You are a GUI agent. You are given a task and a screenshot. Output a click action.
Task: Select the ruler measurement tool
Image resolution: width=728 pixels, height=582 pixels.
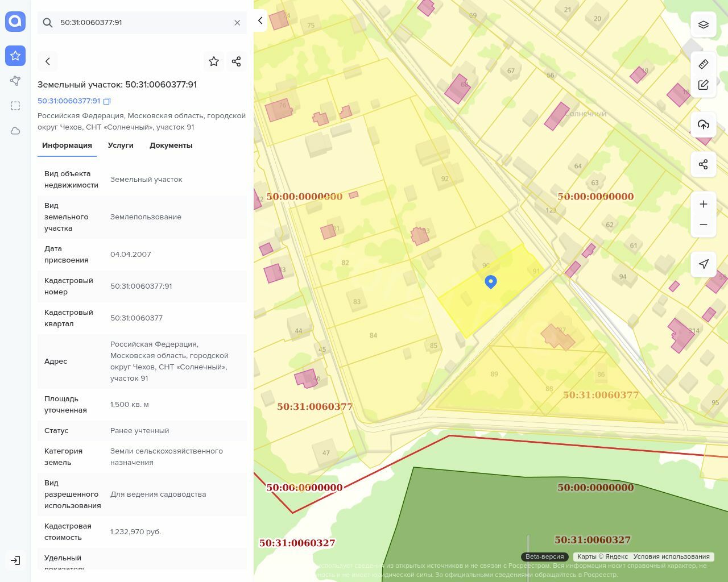(x=704, y=64)
